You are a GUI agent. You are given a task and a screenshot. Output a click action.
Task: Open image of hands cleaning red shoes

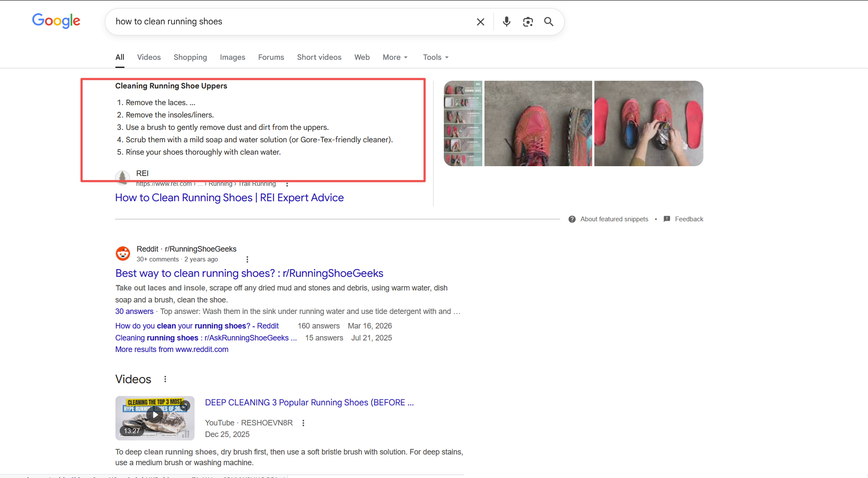point(648,123)
